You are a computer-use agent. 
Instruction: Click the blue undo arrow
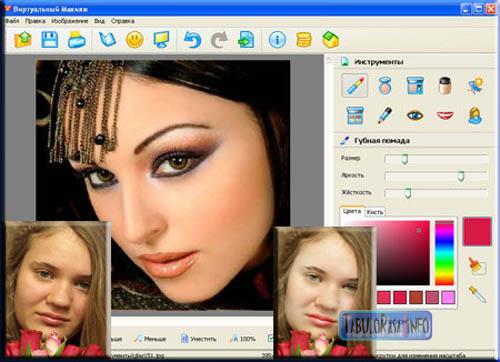coord(192,40)
